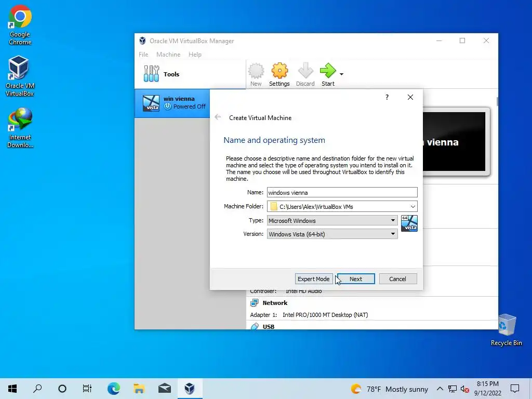Expand the Start button dropdown arrow
The height and width of the screenshot is (399, 532).
tap(341, 74)
